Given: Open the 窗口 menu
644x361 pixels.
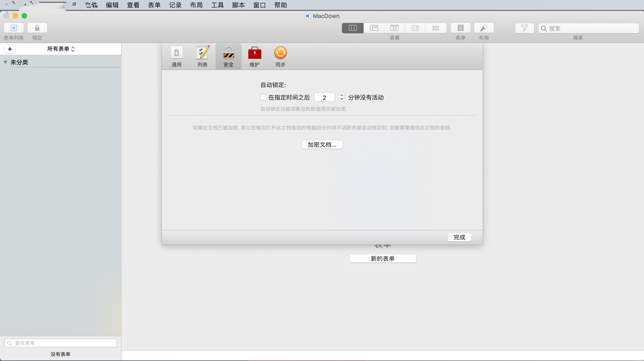Looking at the screenshot, I should 259,5.
